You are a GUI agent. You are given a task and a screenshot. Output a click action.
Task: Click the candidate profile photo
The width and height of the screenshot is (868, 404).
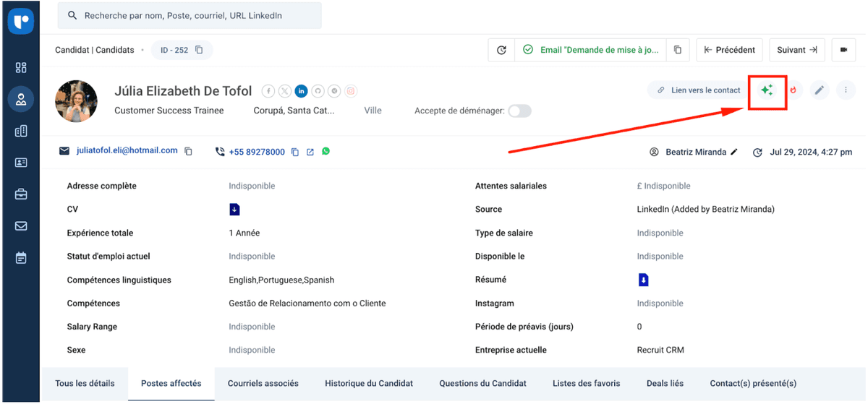click(77, 101)
